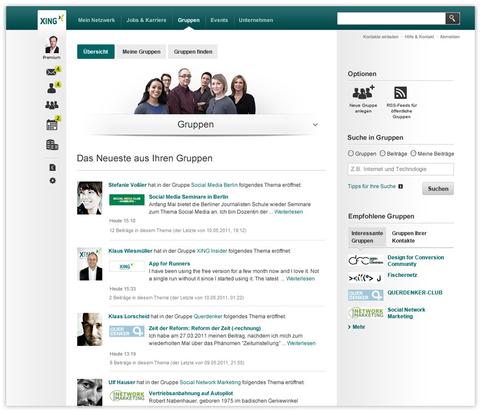Screen dimensions: 480x411
Task: Expand Mehr under recommended groups
Action: coord(356,327)
